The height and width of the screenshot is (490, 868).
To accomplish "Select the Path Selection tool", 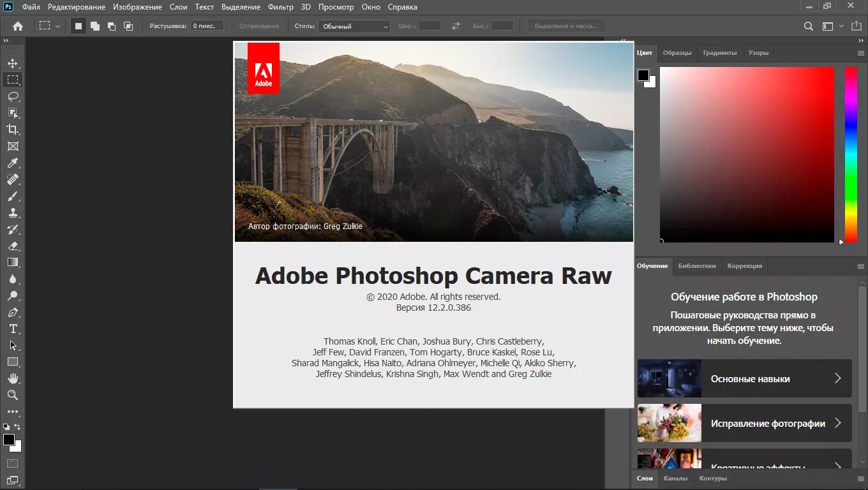I will point(13,345).
